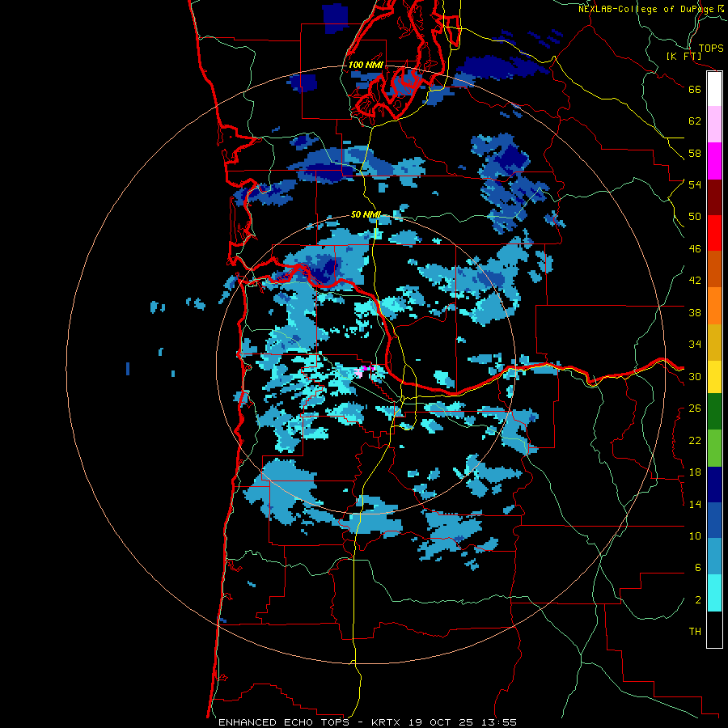Screen dimensions: 728x728
Task: Click the legend value 34
Action: click(x=695, y=345)
